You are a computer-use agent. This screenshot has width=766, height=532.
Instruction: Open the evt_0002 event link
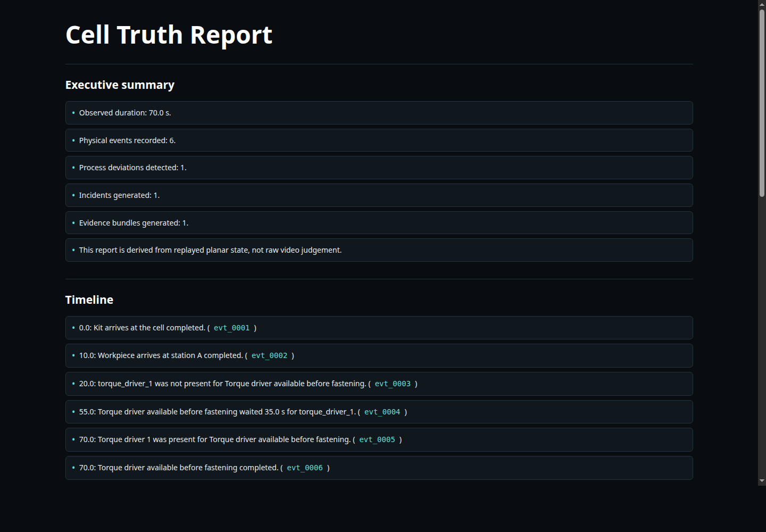pos(269,356)
